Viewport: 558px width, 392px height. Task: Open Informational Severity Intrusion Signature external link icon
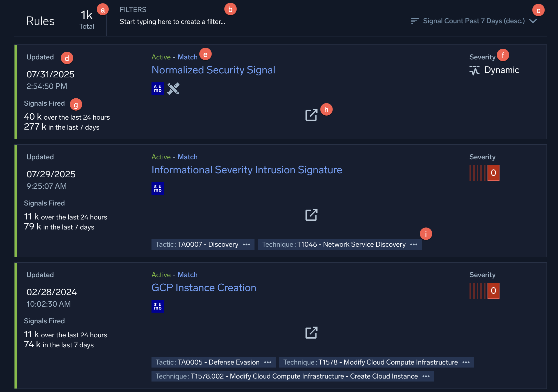(311, 215)
